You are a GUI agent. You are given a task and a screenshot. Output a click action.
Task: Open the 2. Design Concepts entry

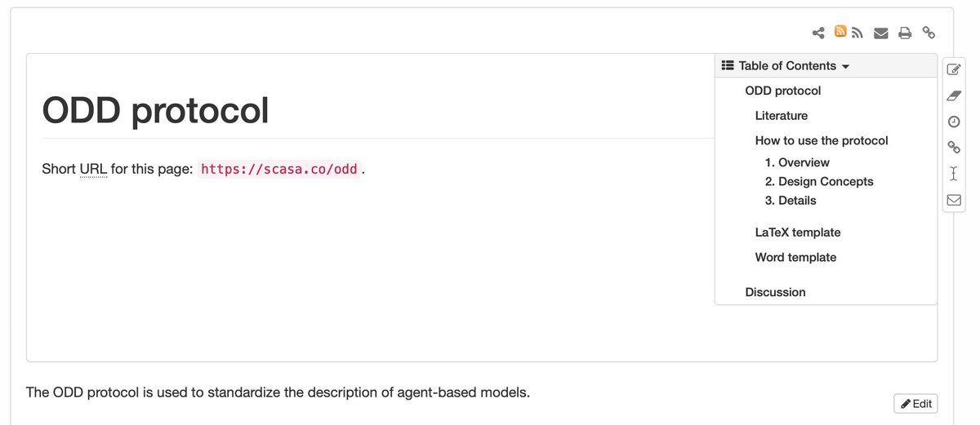[x=819, y=181]
